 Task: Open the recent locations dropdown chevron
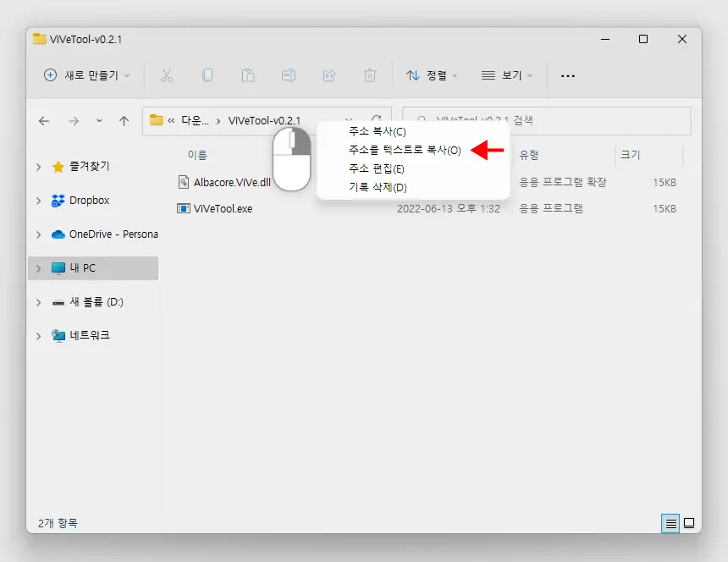pyautogui.click(x=99, y=121)
